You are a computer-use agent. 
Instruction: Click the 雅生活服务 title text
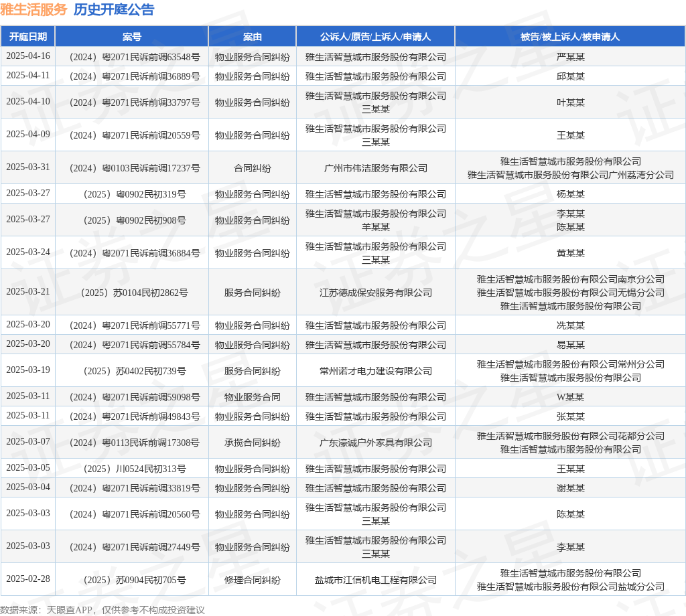[x=33, y=9]
